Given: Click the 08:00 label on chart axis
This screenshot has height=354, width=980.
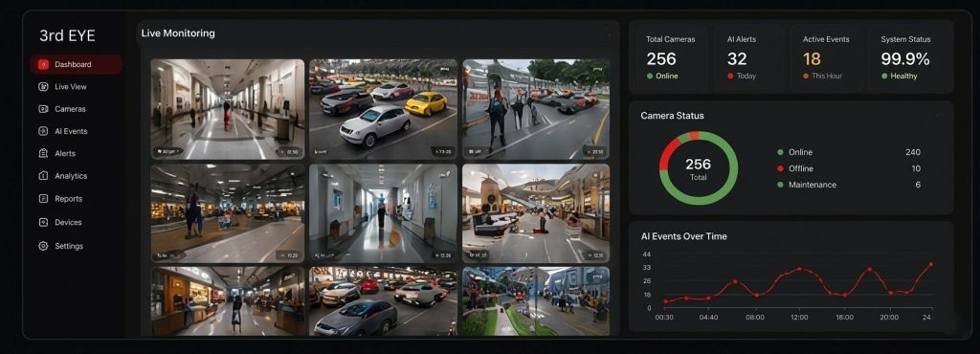Looking at the screenshot, I should tap(755, 317).
